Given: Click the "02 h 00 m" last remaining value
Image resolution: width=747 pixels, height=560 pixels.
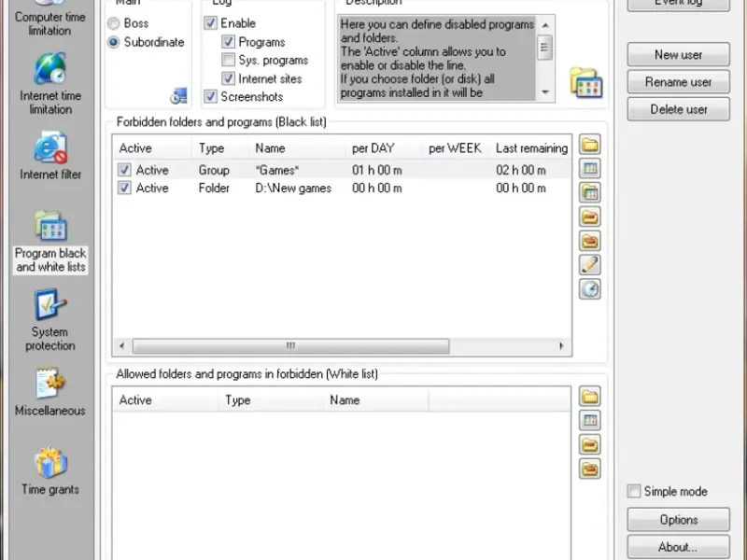Looking at the screenshot, I should [x=521, y=170].
